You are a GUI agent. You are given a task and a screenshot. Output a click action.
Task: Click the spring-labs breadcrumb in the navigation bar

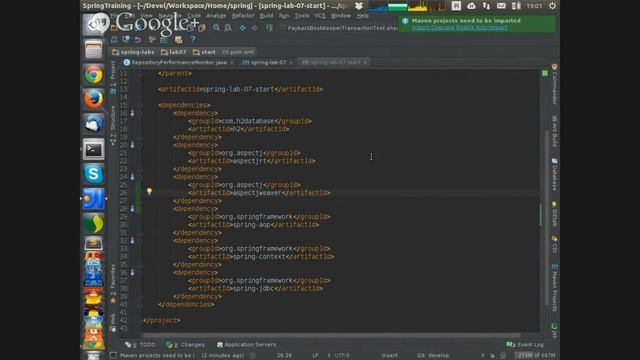(x=133, y=52)
